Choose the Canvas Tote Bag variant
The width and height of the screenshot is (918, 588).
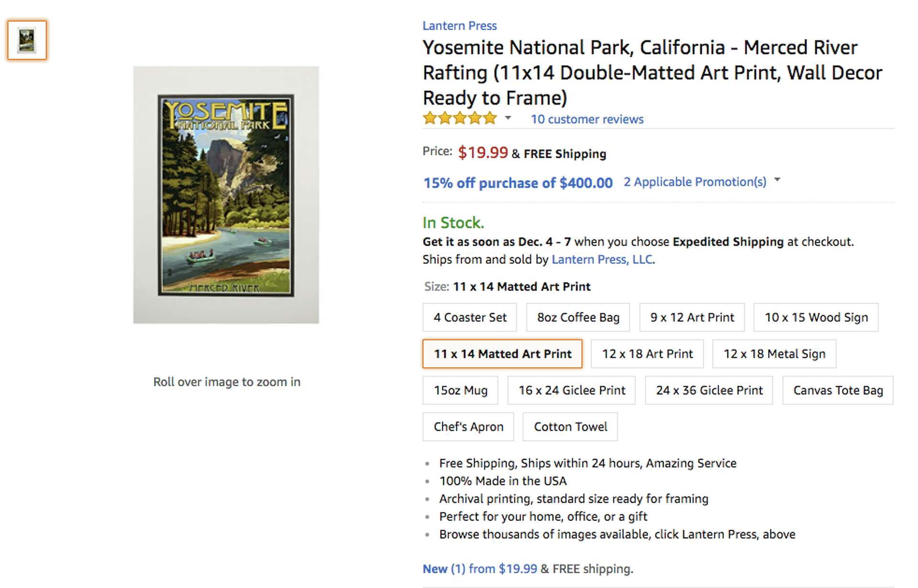coord(838,390)
